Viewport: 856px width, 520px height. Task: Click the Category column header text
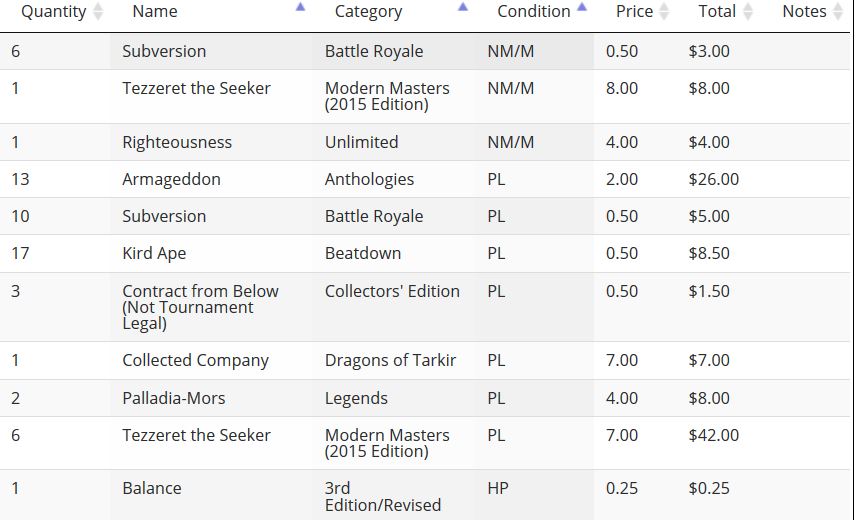click(x=368, y=12)
